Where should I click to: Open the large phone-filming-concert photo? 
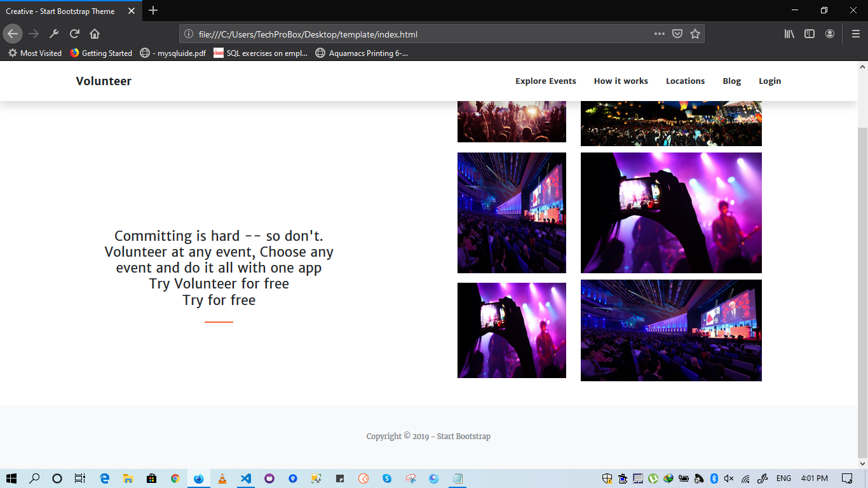coord(671,213)
